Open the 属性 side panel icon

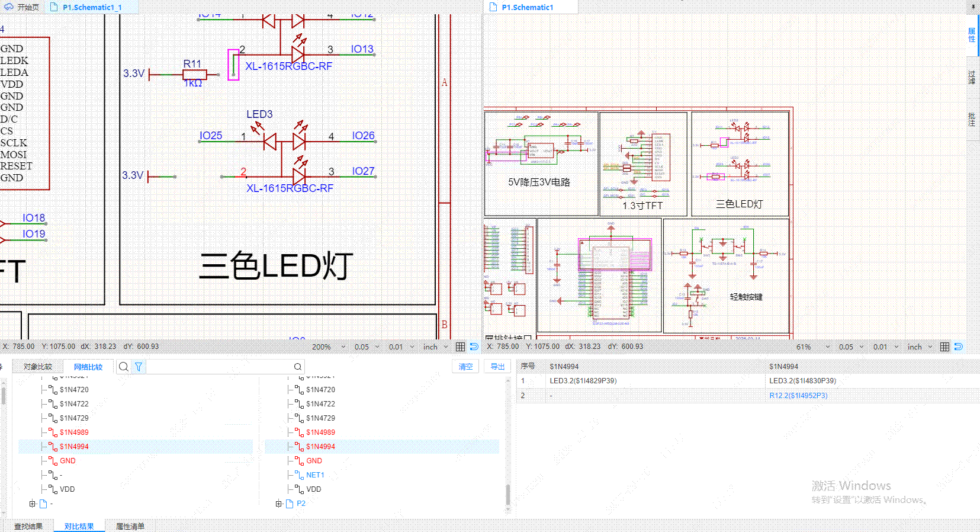click(x=972, y=35)
